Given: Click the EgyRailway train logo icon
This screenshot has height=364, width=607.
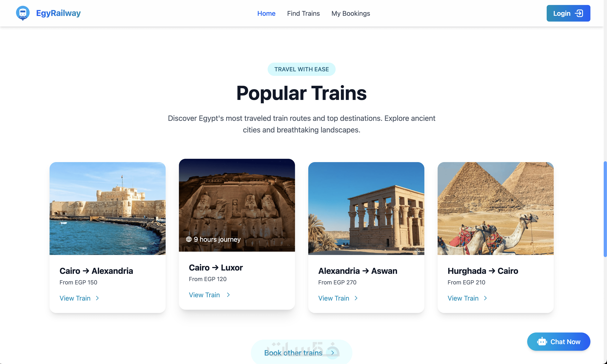Looking at the screenshot, I should [x=23, y=13].
